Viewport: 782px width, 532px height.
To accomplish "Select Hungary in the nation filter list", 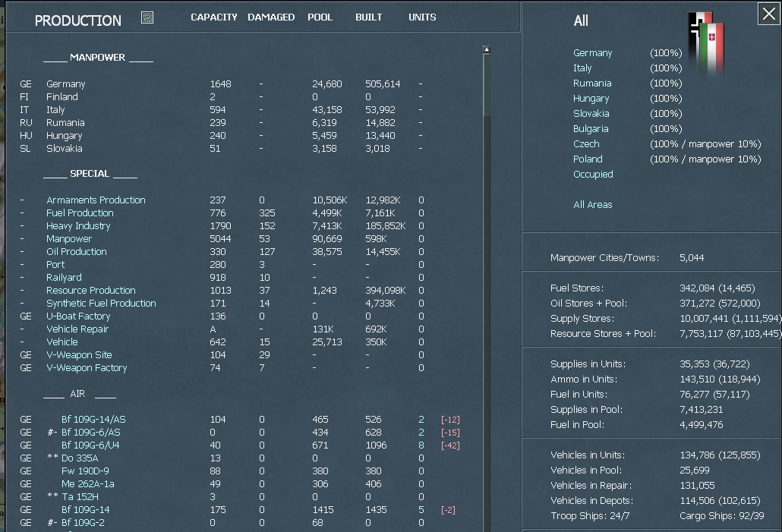I will 591,98.
